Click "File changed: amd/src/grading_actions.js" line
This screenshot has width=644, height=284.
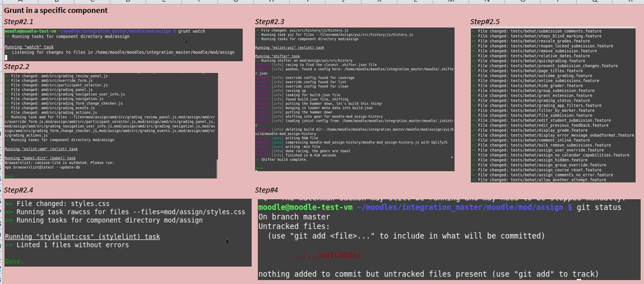pos(51,113)
